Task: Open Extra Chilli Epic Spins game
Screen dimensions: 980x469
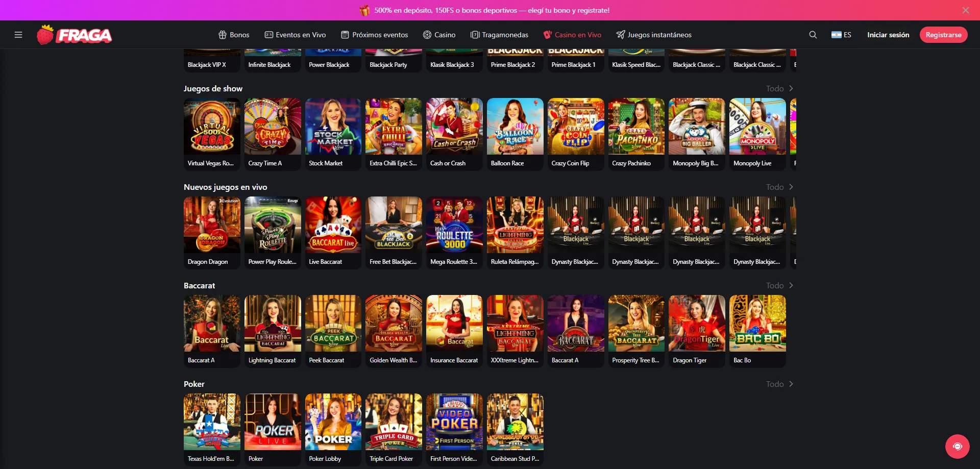Action: (x=394, y=134)
